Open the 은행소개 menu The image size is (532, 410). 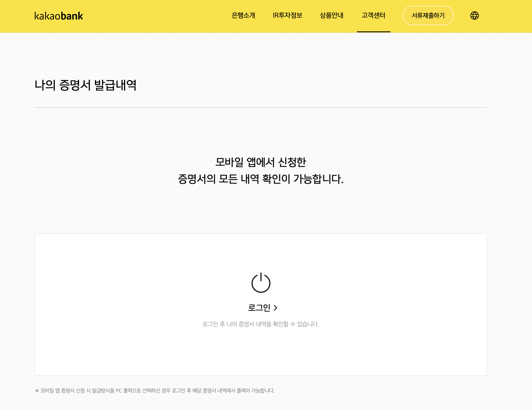243,15
